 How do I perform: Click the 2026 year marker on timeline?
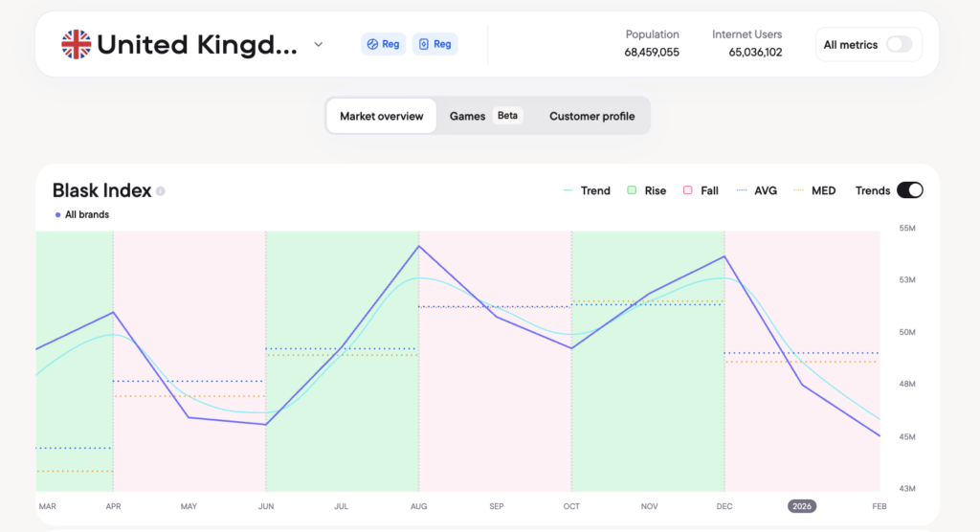point(803,506)
